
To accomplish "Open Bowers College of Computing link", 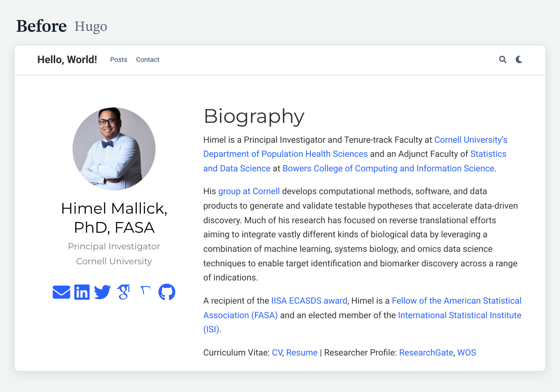I will tap(388, 168).
